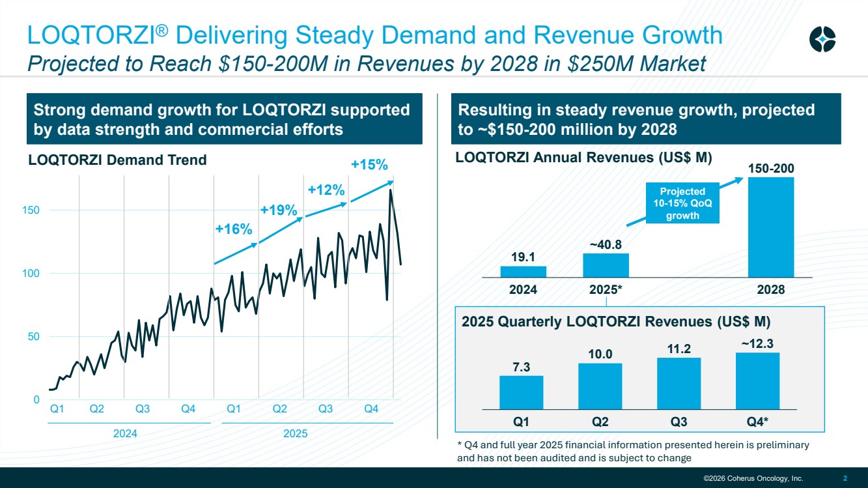The height and width of the screenshot is (488, 868).
Task: Select the 2025* annual revenue bar
Action: tap(606, 265)
